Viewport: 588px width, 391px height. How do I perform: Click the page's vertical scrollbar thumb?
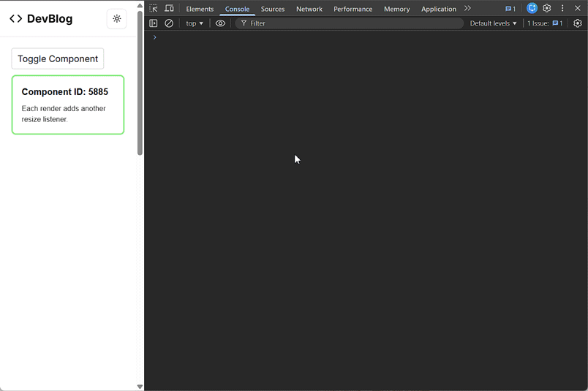coord(140,80)
